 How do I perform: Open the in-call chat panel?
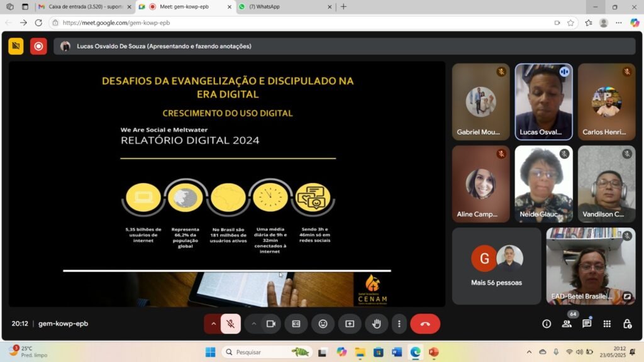click(587, 324)
